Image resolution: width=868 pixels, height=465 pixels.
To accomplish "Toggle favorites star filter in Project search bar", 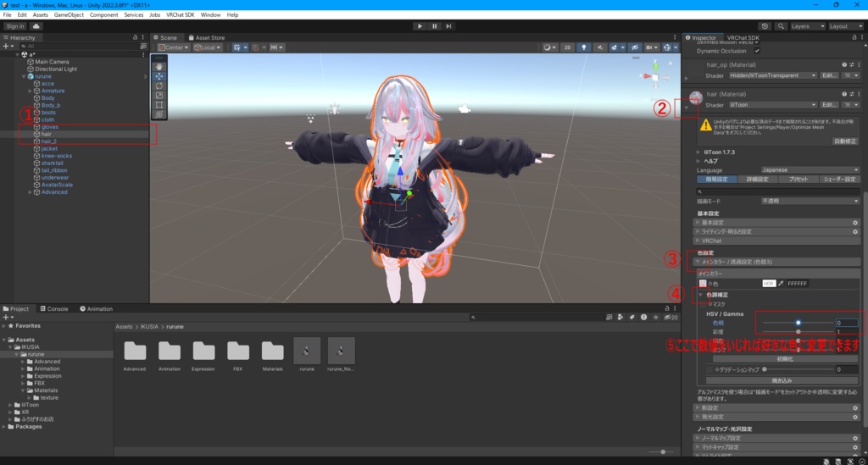I will pos(655,318).
